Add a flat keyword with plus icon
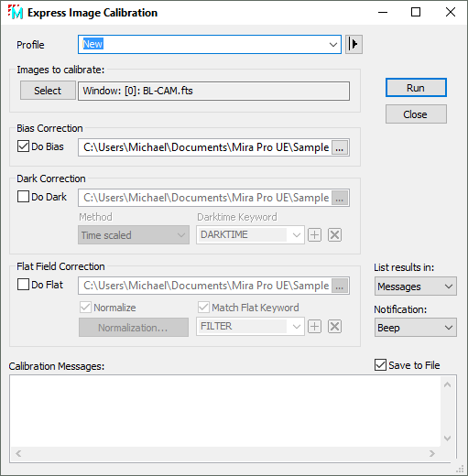This screenshot has width=468, height=476. (314, 327)
